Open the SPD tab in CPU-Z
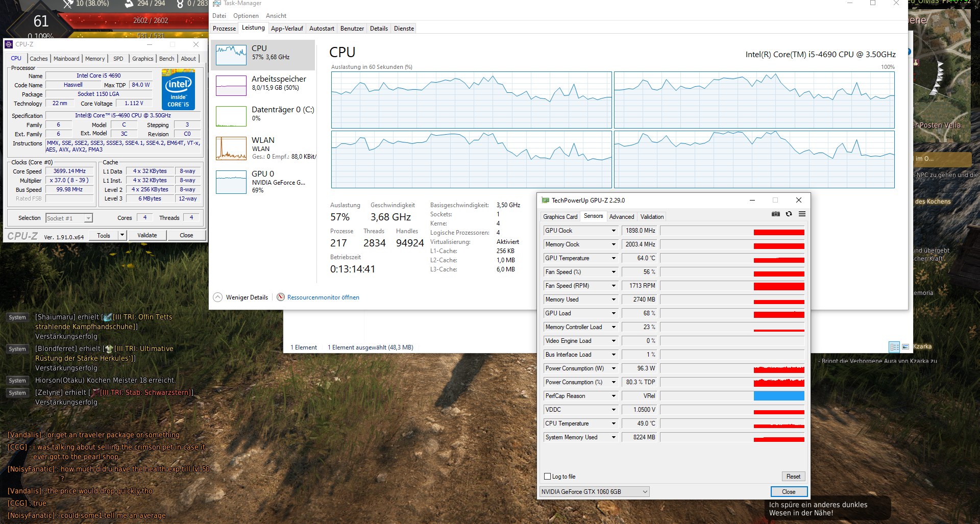 pyautogui.click(x=118, y=59)
